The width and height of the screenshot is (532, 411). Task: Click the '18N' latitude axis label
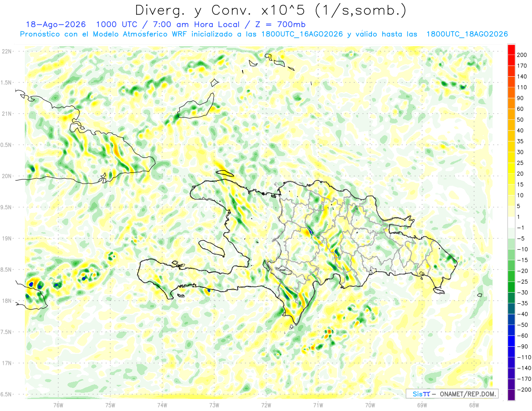(6, 301)
